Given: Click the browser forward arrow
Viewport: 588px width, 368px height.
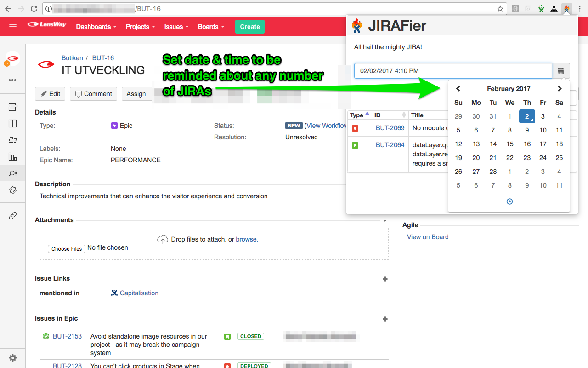Looking at the screenshot, I should [x=21, y=9].
